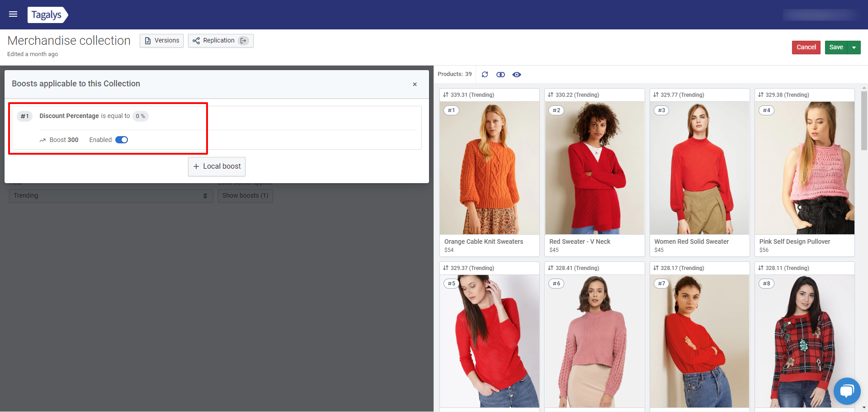Image resolution: width=868 pixels, height=412 pixels.
Task: Click Edited a month ago text
Action: pyautogui.click(x=33, y=54)
